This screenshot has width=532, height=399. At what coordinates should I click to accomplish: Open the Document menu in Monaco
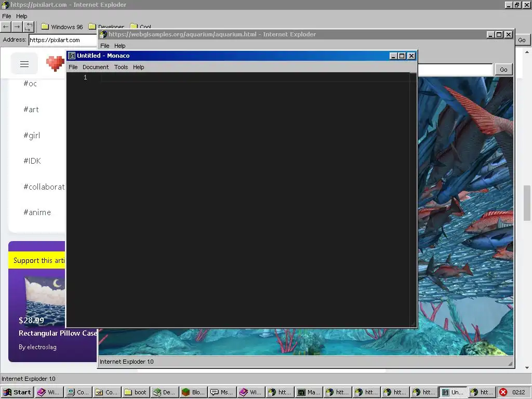click(x=96, y=67)
